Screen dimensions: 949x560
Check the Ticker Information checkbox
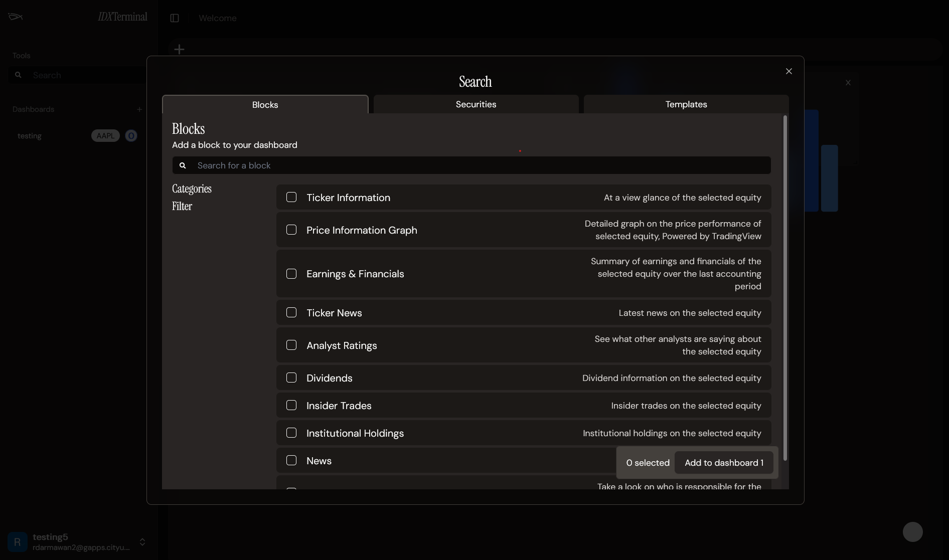tap(291, 197)
